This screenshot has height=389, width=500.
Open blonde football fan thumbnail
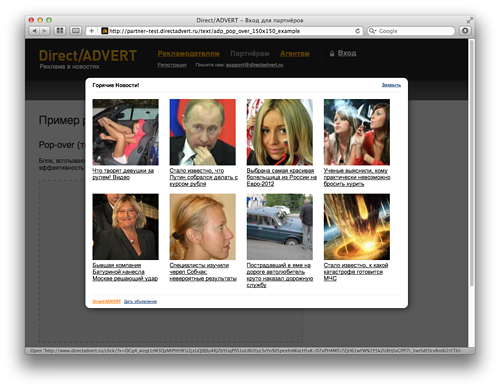pyautogui.click(x=280, y=132)
